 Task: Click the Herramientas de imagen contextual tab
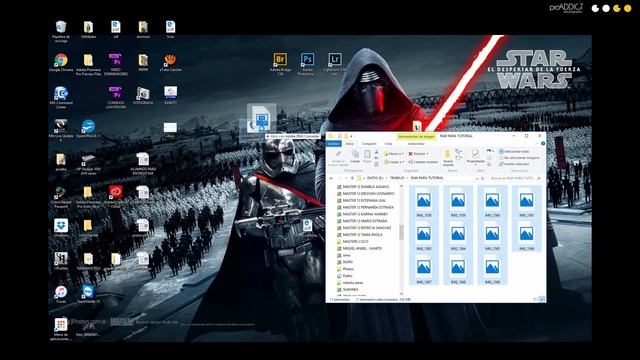coord(416,136)
